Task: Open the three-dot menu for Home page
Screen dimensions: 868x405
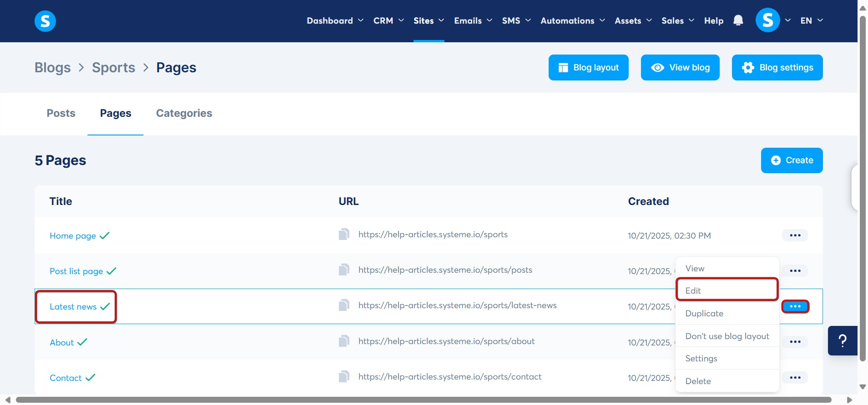Action: pyautogui.click(x=795, y=235)
